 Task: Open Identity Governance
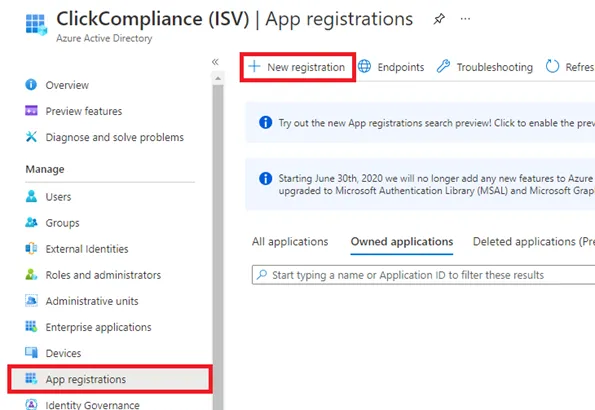(92, 405)
